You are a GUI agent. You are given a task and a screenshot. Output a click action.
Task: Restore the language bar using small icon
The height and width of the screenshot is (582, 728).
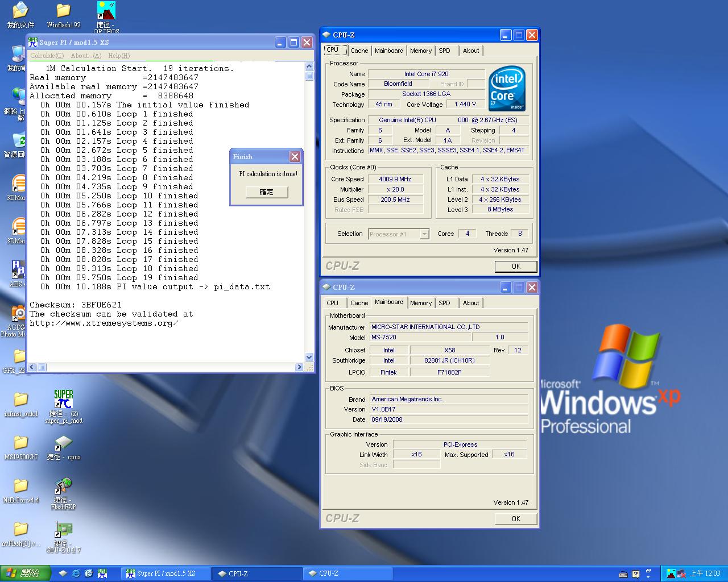coord(649,571)
